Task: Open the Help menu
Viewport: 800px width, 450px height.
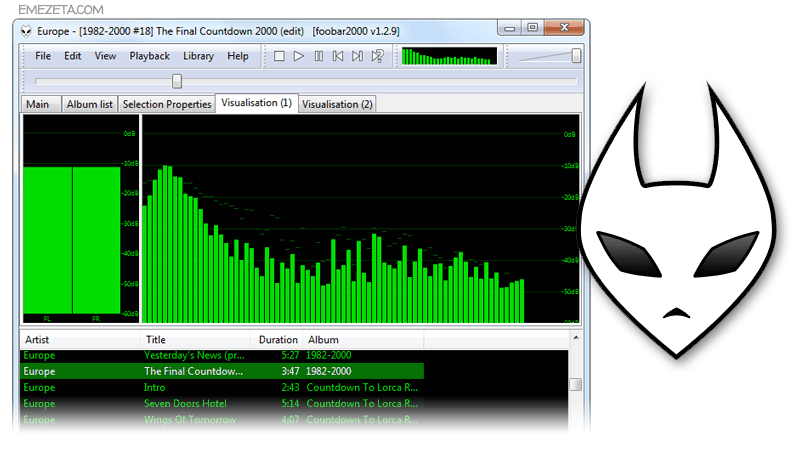Action: (x=238, y=56)
